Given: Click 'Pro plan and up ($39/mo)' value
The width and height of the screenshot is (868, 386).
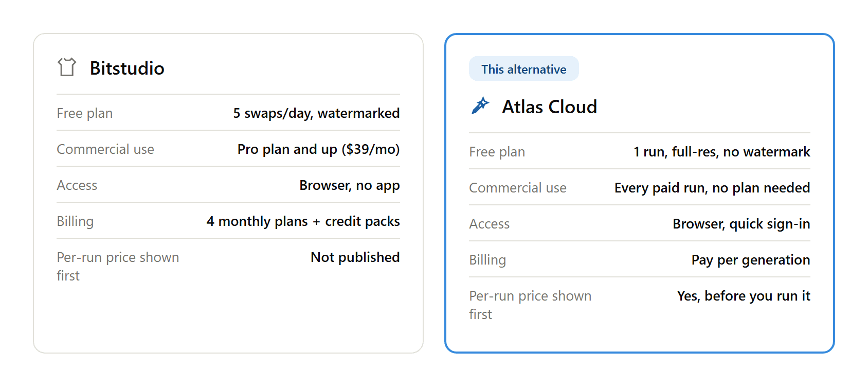Looking at the screenshot, I should pos(318,149).
